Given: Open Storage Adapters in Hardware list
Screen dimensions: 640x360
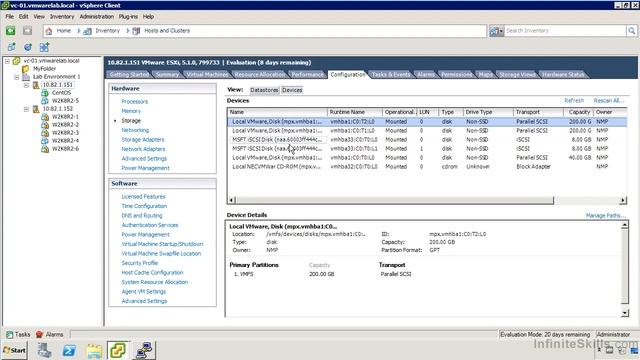Looking at the screenshot, I should (x=142, y=140).
